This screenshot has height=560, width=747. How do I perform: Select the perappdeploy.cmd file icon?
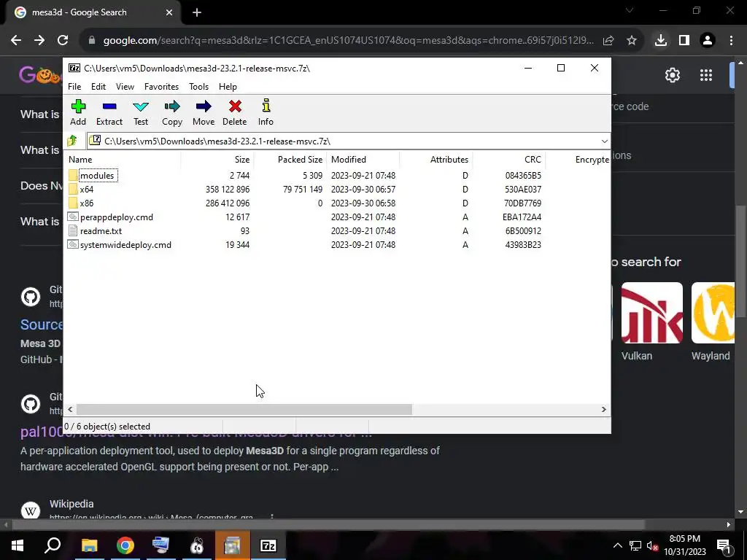pyautogui.click(x=73, y=217)
